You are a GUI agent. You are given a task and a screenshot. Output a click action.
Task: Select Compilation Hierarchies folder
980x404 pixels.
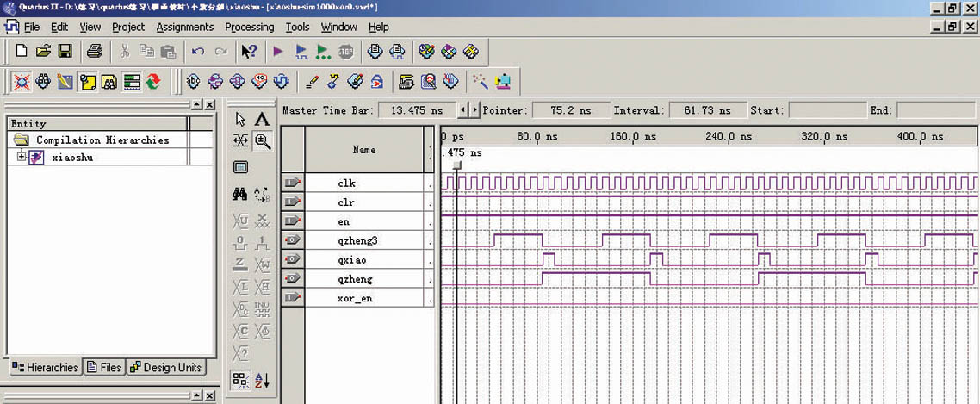click(x=102, y=140)
